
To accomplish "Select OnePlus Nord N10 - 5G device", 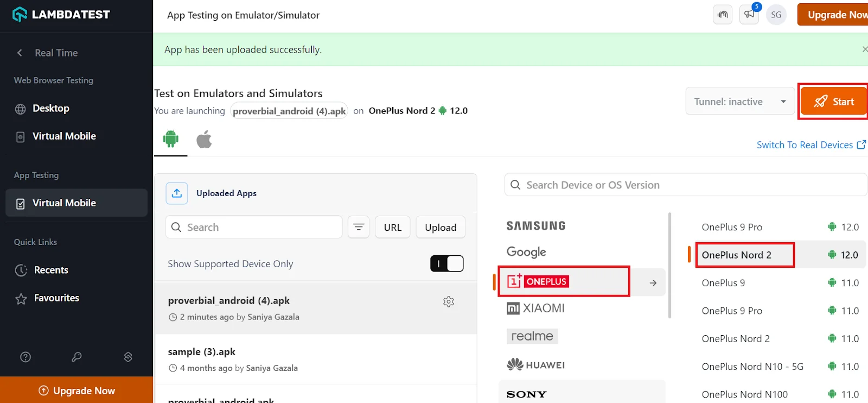I will click(780, 367).
